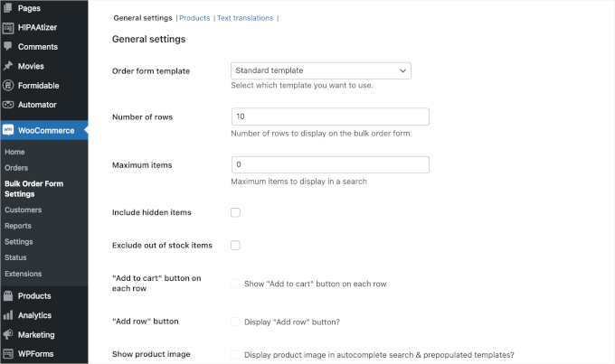Click the Pages icon in sidebar

pyautogui.click(x=8, y=8)
